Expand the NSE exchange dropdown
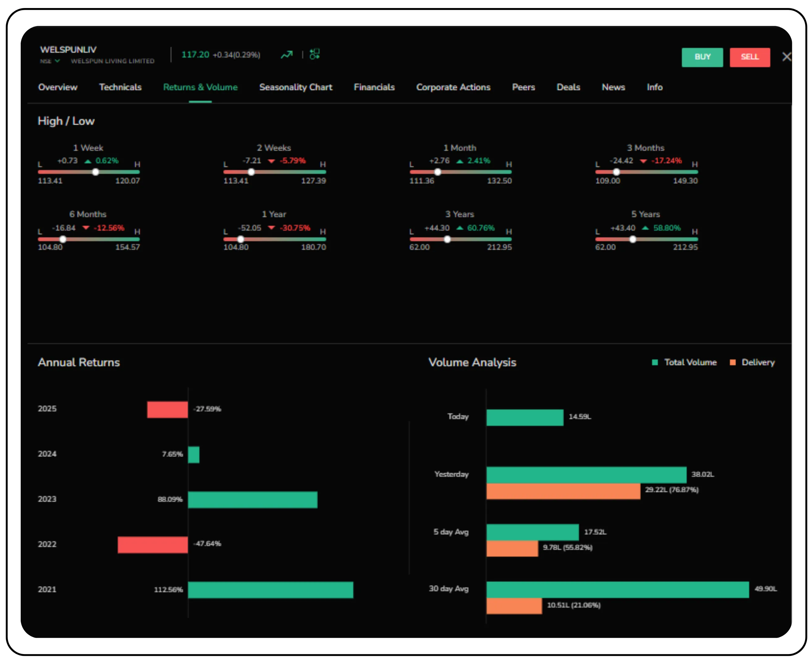 pyautogui.click(x=57, y=61)
